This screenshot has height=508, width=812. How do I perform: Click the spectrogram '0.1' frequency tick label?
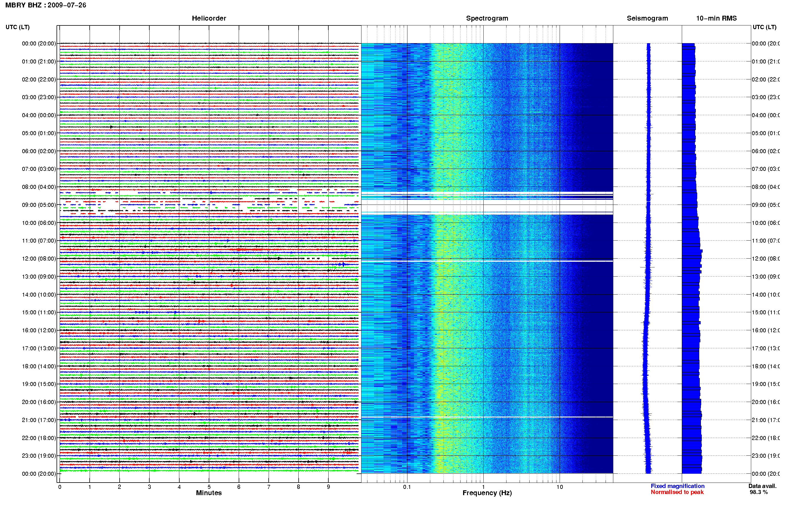point(407,487)
